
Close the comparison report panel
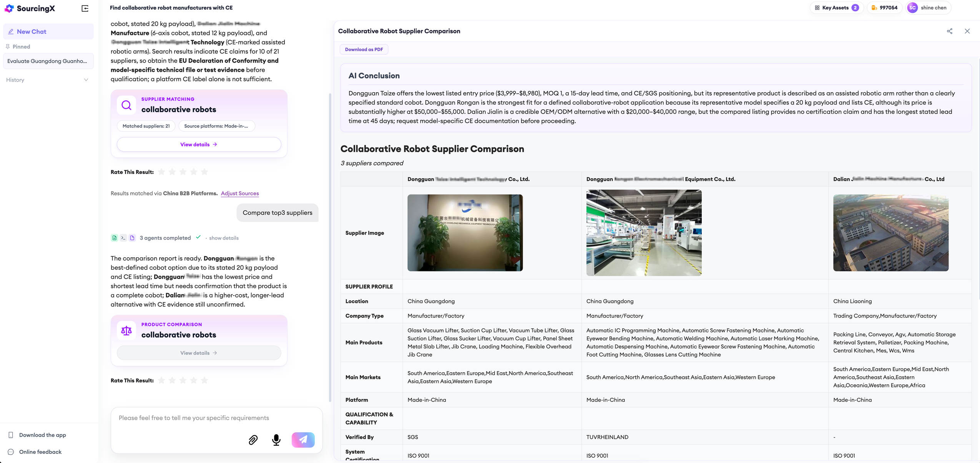pos(967,31)
